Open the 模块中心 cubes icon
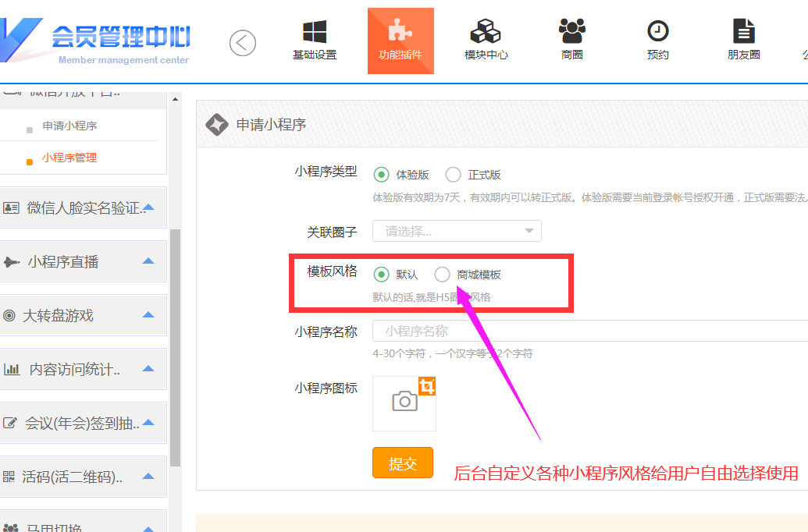 (486, 33)
